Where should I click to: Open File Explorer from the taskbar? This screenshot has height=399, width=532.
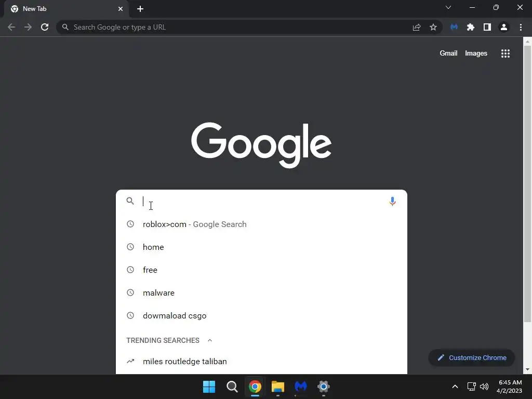point(277,387)
